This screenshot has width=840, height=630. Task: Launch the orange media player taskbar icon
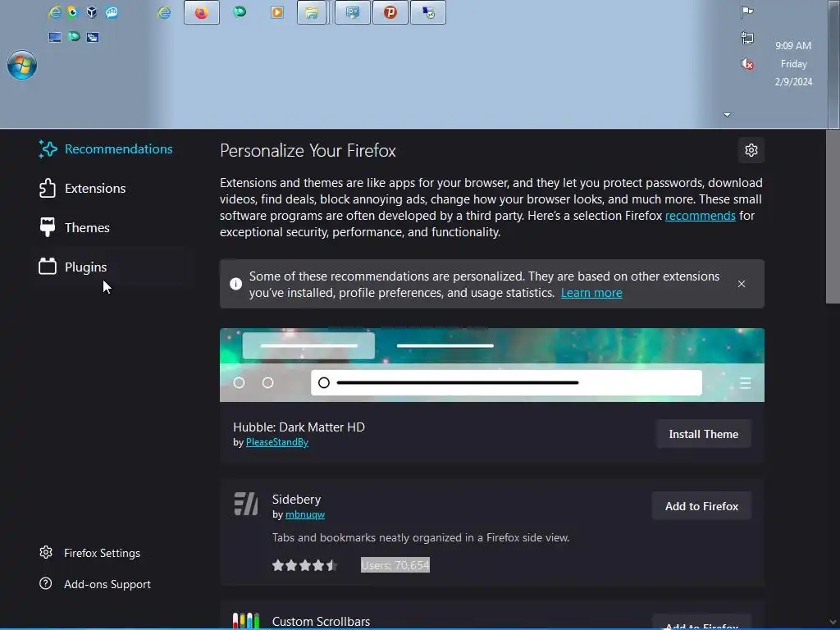point(277,12)
